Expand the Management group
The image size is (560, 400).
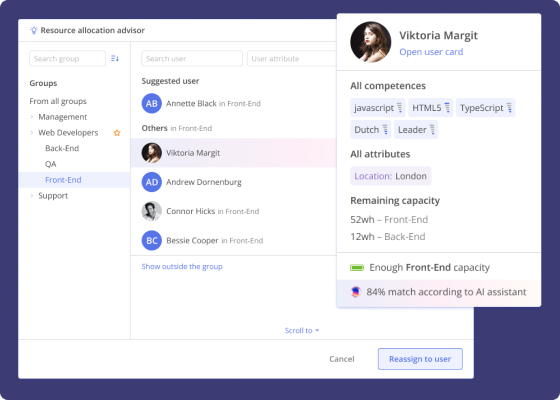32,117
